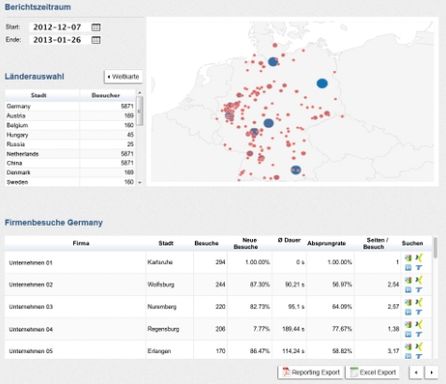Sort country list by Besucher column
The height and width of the screenshot is (384, 446).
(x=107, y=95)
